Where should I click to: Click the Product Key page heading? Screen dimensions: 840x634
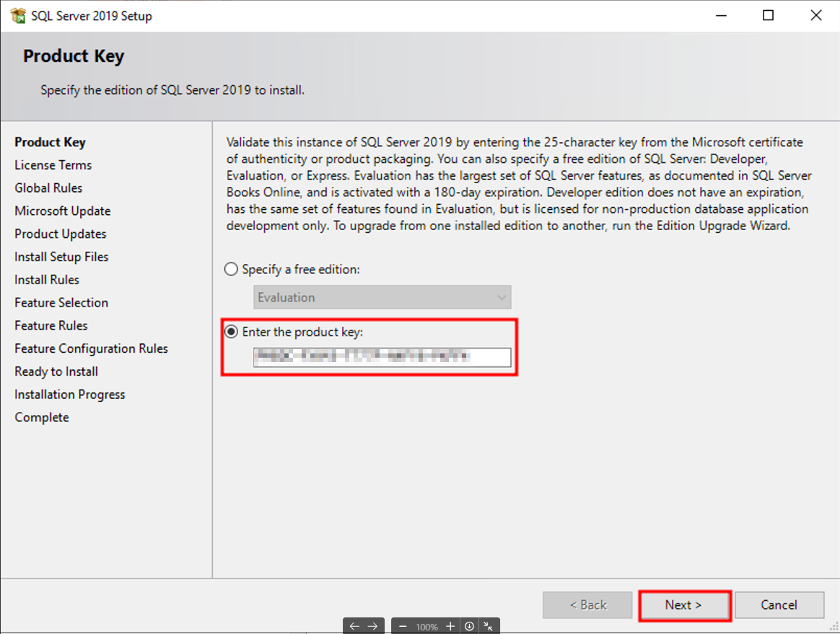coord(74,56)
